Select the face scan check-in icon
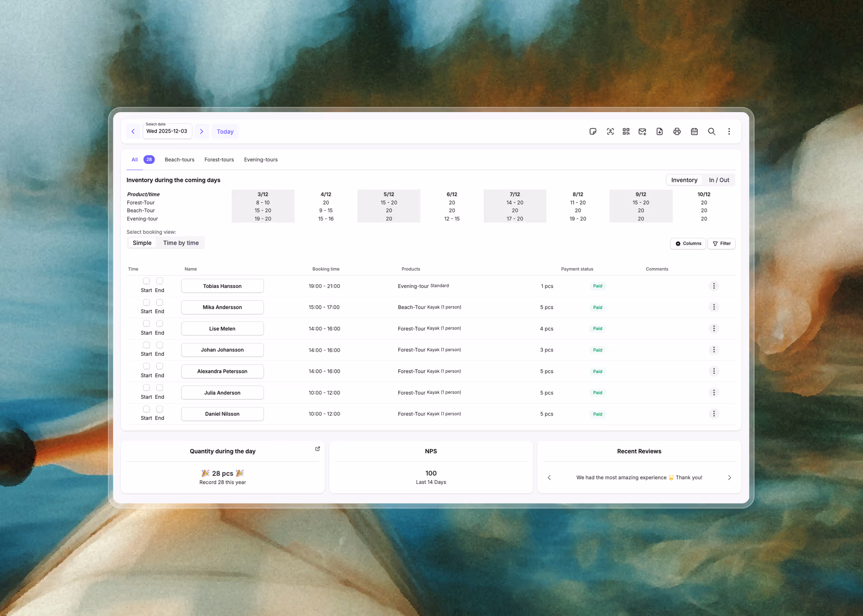 610,131
